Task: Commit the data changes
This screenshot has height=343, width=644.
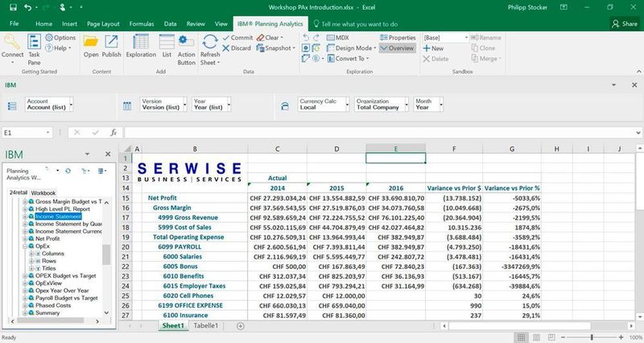Action: tap(237, 37)
